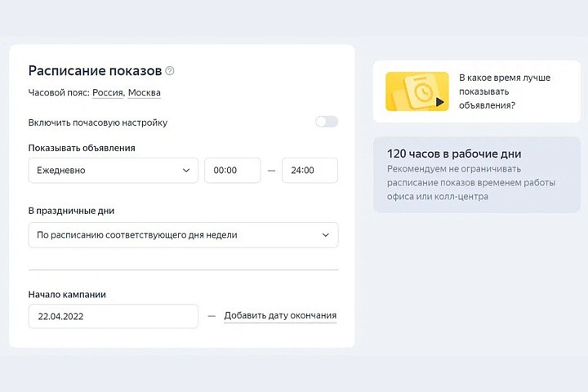Enable the Включить почасовую настройку switch

pyautogui.click(x=327, y=122)
